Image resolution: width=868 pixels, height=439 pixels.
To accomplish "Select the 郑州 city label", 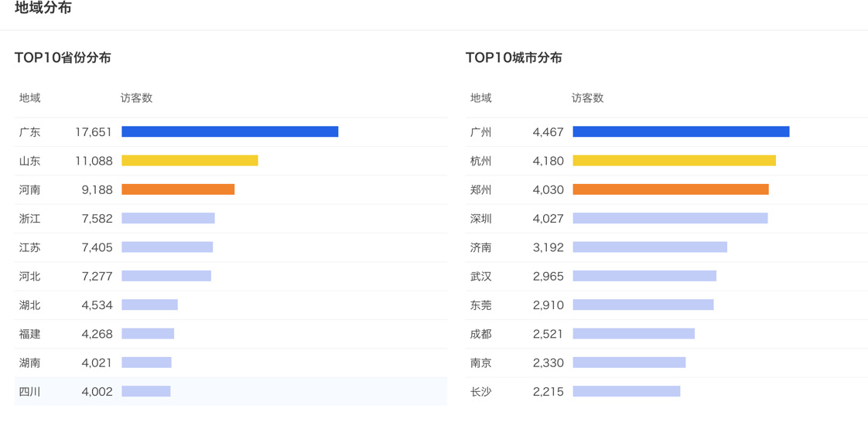I will (480, 189).
